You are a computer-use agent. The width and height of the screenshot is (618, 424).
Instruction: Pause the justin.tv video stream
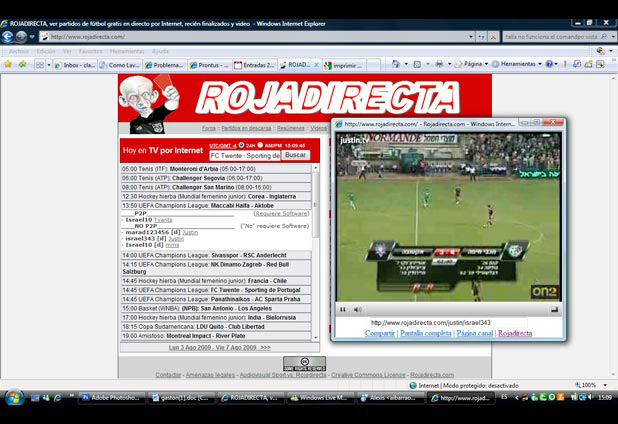pyautogui.click(x=343, y=310)
